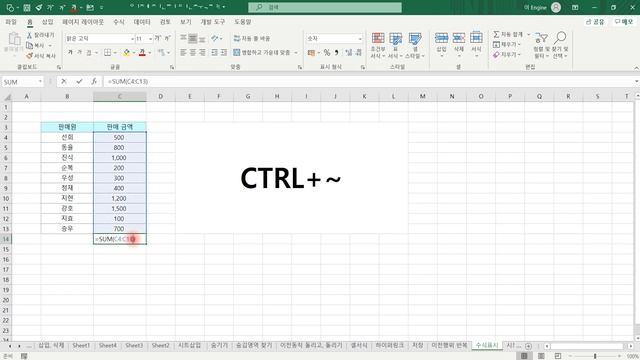Apply comma style number format
The image size is (640, 360).
click(337, 53)
